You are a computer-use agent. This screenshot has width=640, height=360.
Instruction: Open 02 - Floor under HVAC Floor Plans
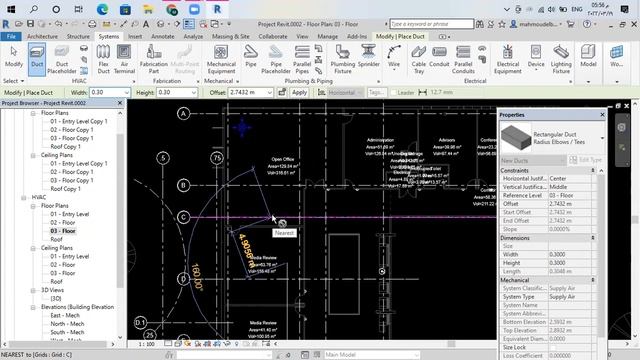click(x=62, y=222)
